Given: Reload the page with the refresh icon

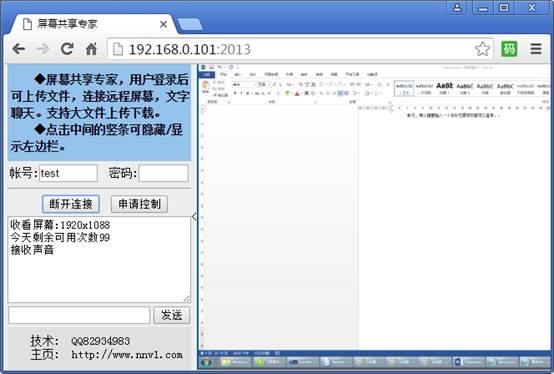Looking at the screenshot, I should pos(67,49).
